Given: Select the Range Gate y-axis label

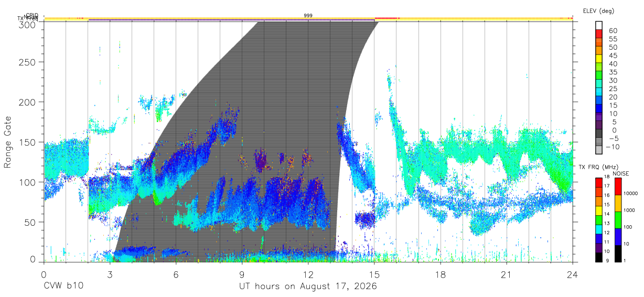Looking at the screenshot, I should [8, 142].
